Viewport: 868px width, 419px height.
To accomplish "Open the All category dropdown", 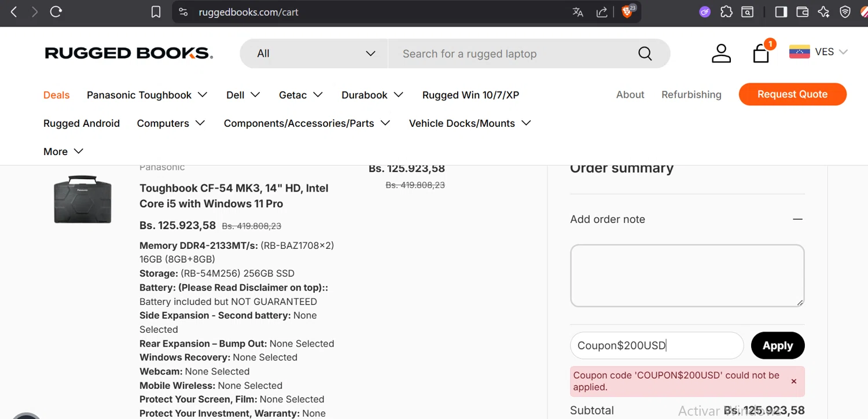I will [314, 54].
